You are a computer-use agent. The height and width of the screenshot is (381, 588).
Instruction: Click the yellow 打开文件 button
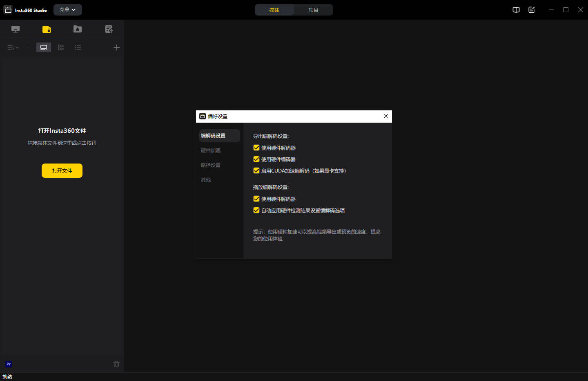[62, 170]
